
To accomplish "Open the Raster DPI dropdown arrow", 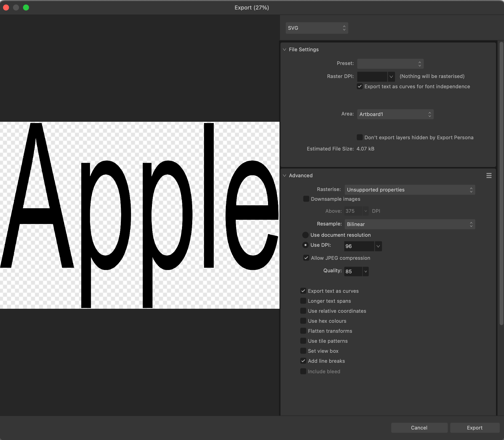I will pyautogui.click(x=391, y=77).
